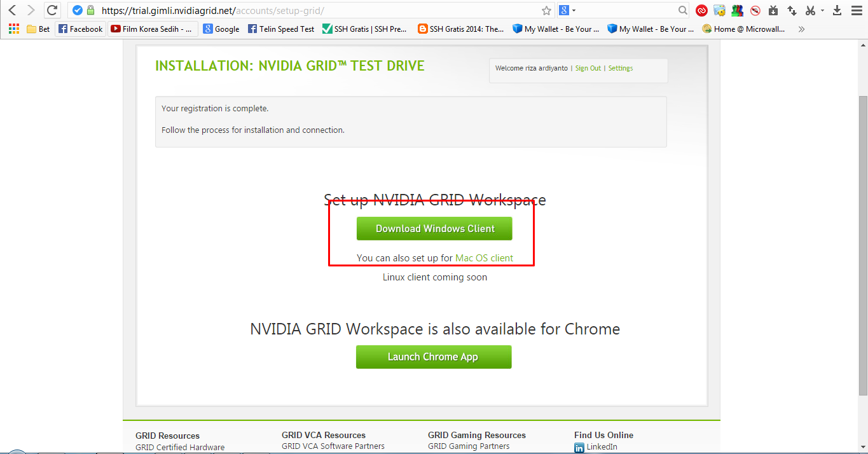Click the LinkedIn logo icon

579,448
